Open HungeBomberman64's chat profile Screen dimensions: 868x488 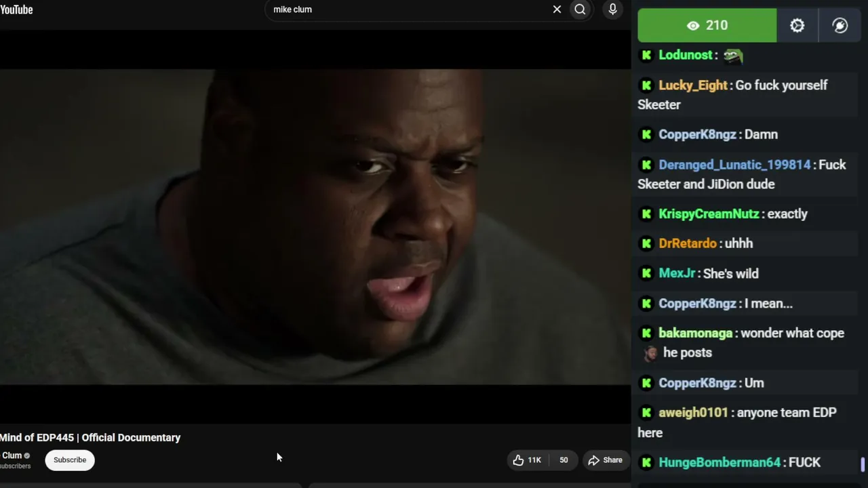719,462
